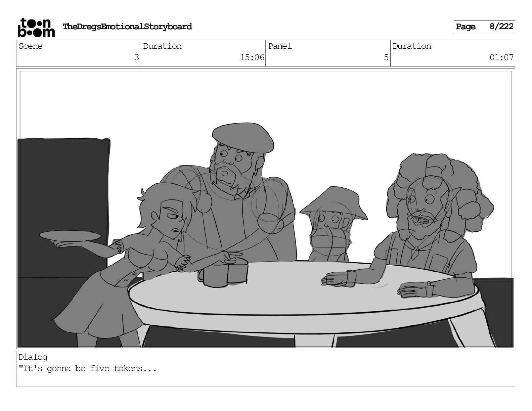Click the 'Scene' header label
The width and height of the screenshot is (532, 411).
point(31,46)
